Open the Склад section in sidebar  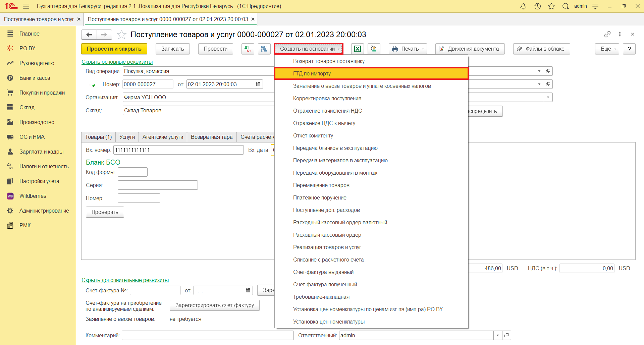pos(27,107)
